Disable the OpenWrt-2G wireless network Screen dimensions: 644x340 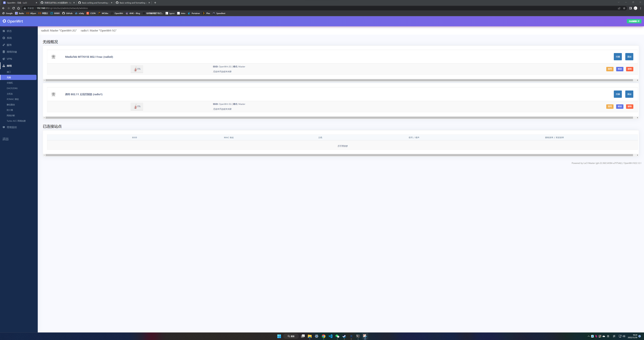(610, 69)
